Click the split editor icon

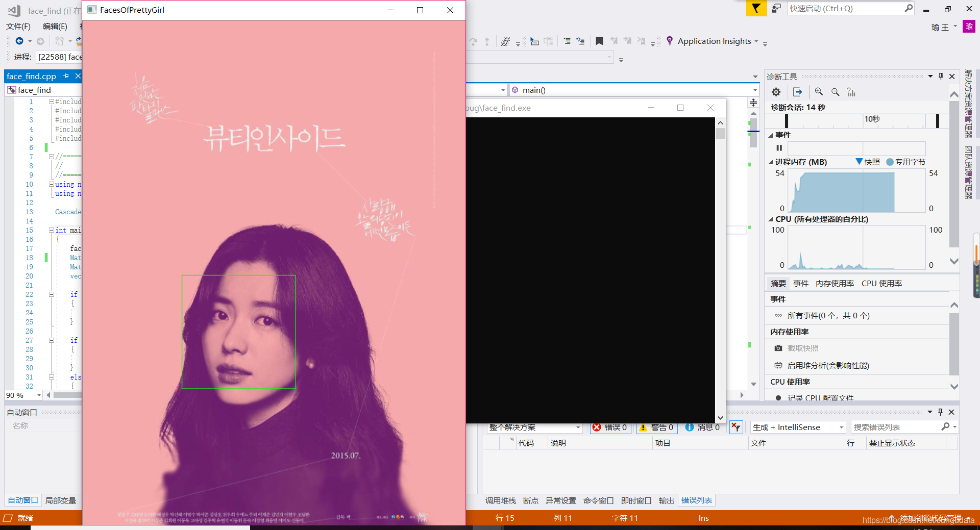(x=753, y=103)
